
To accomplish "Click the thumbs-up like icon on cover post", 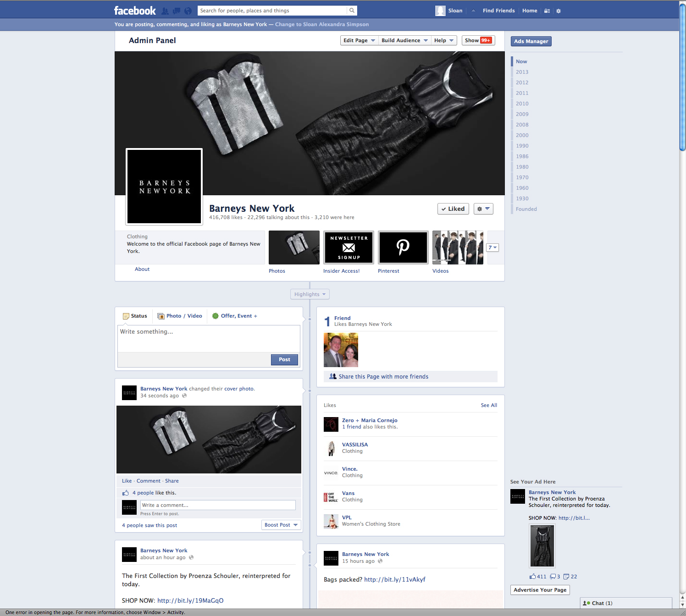I will coord(125,493).
